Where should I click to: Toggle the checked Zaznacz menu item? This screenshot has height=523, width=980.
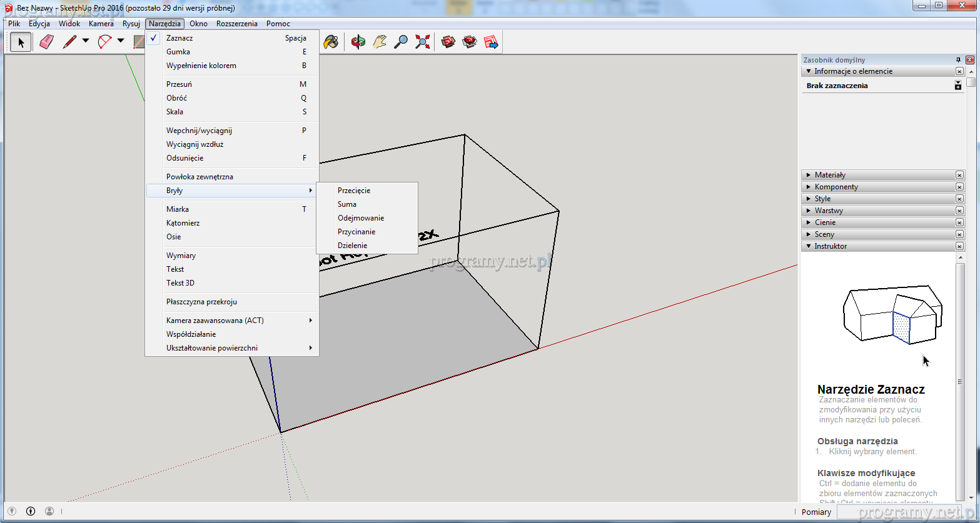point(179,38)
